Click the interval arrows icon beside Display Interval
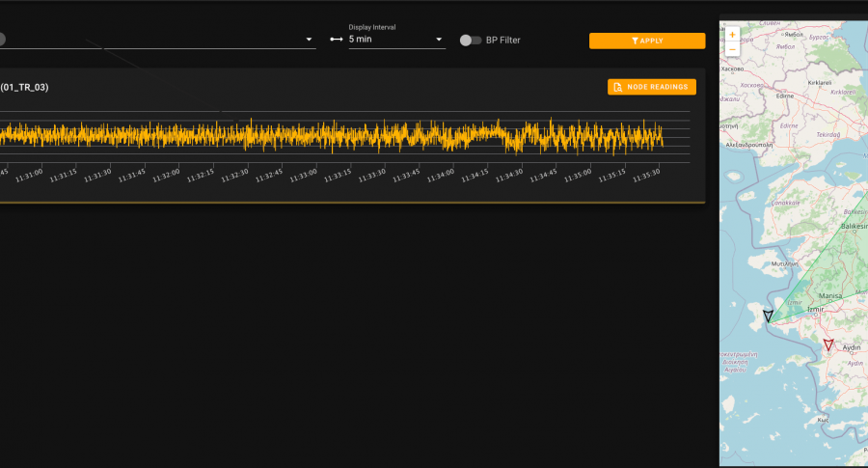868x468 pixels. [x=337, y=40]
